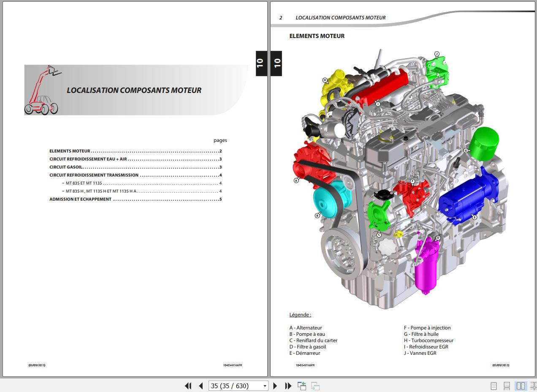Go to the previous page
537x392 pixels.
coord(201,386)
